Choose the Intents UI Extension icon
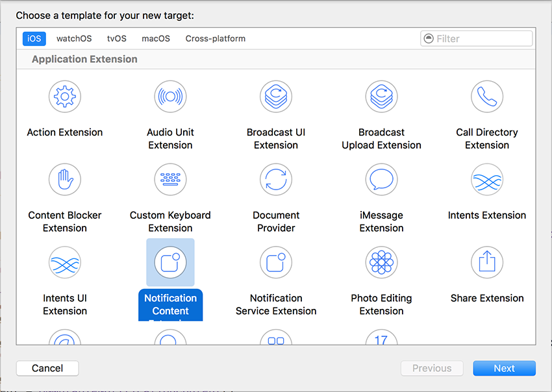 [x=65, y=262]
